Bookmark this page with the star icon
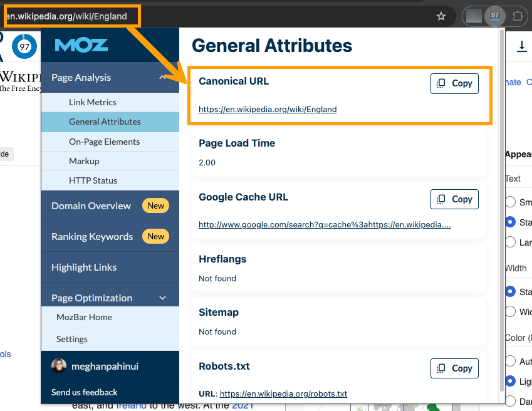The image size is (532, 411). click(441, 16)
